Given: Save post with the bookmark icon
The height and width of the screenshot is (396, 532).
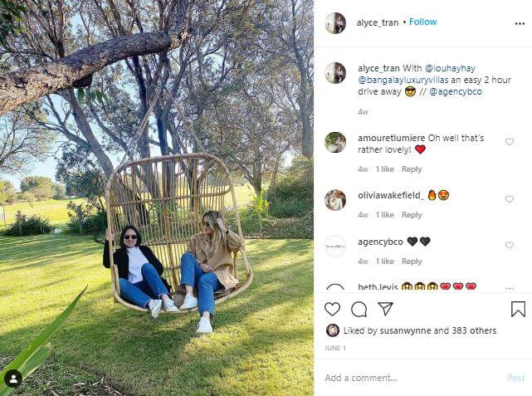Looking at the screenshot, I should coord(518,309).
